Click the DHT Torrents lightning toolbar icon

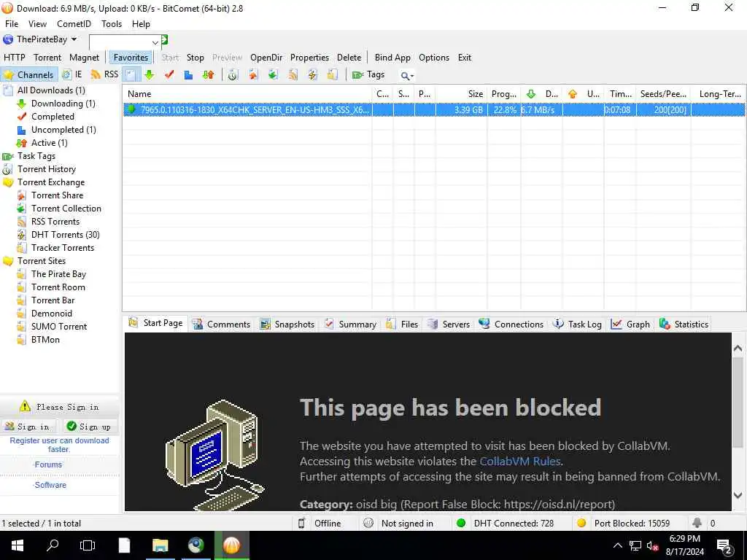(312, 74)
